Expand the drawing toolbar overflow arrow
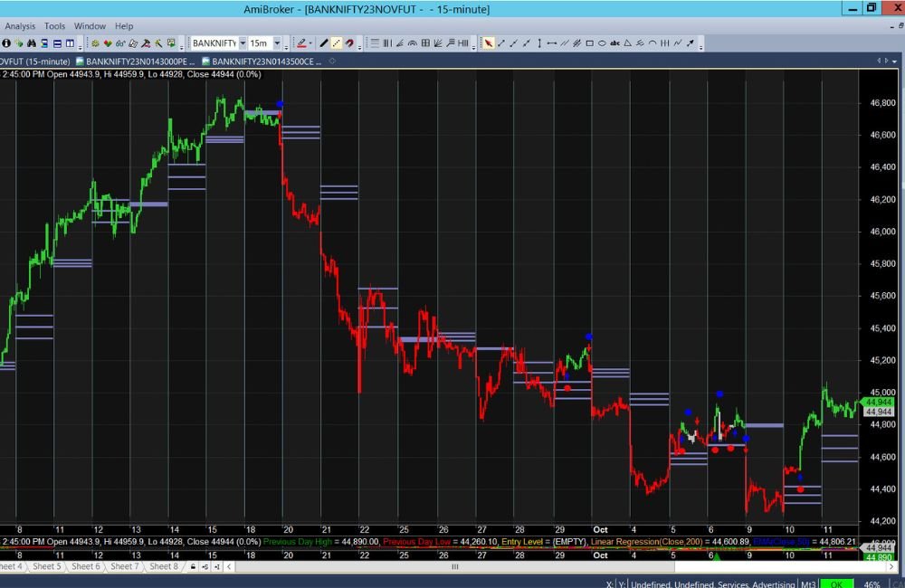Screen dimensions: 905x588 click(700, 45)
